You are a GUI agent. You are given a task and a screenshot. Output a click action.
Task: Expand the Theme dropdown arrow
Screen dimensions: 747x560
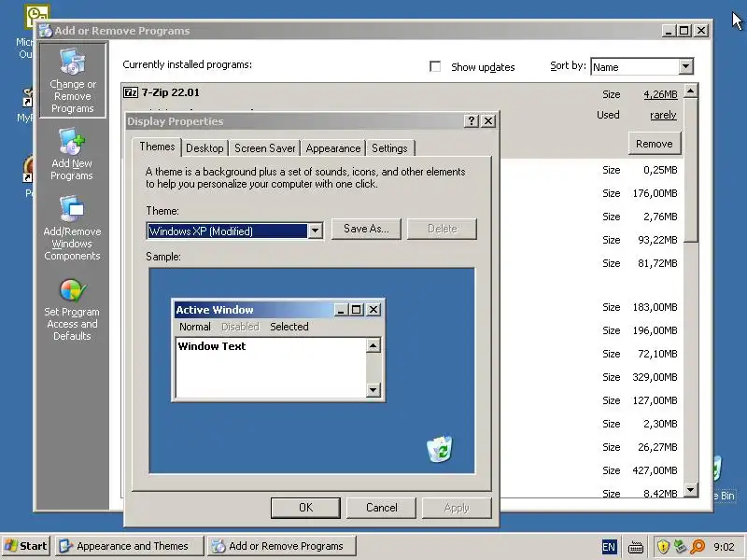315,231
